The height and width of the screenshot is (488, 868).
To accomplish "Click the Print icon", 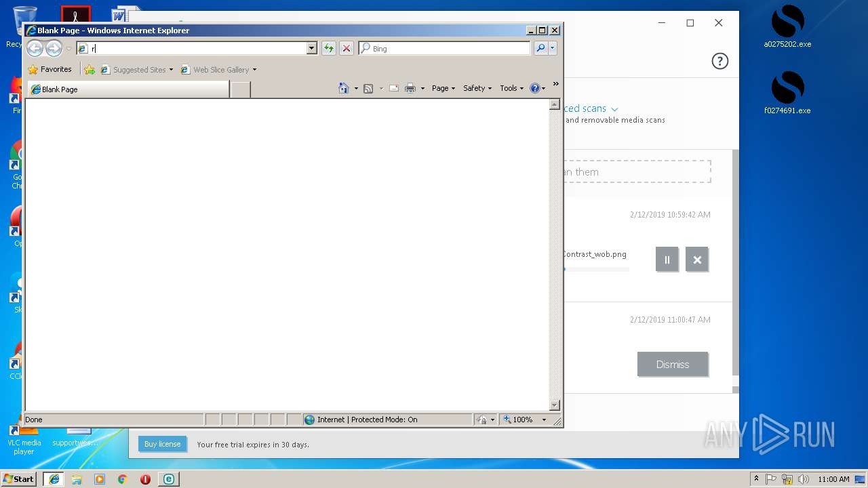I will pyautogui.click(x=410, y=88).
